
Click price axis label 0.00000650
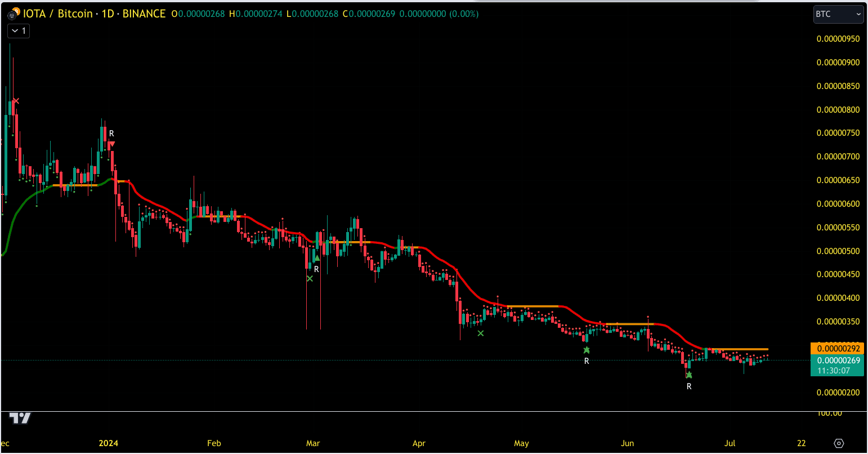tap(838, 180)
